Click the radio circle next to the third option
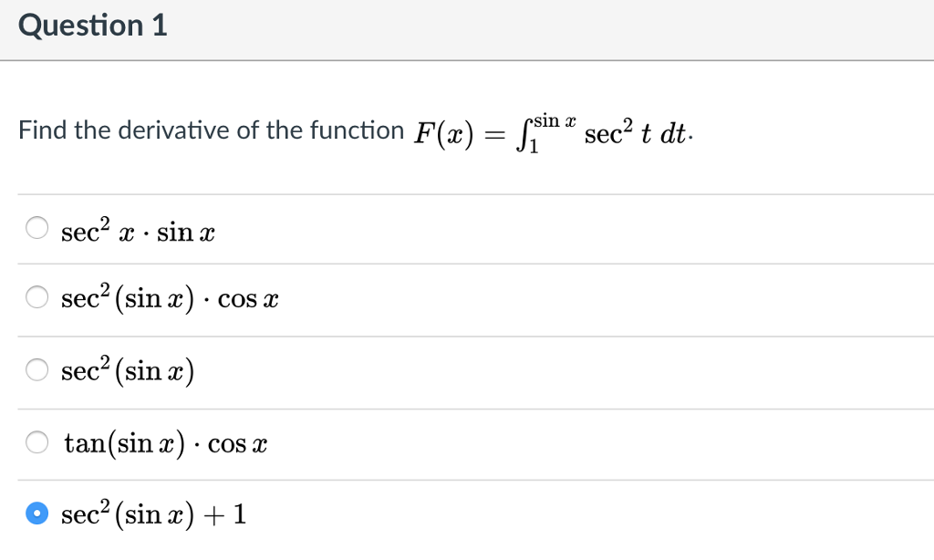Image resolution: width=934 pixels, height=560 pixels. [37, 368]
